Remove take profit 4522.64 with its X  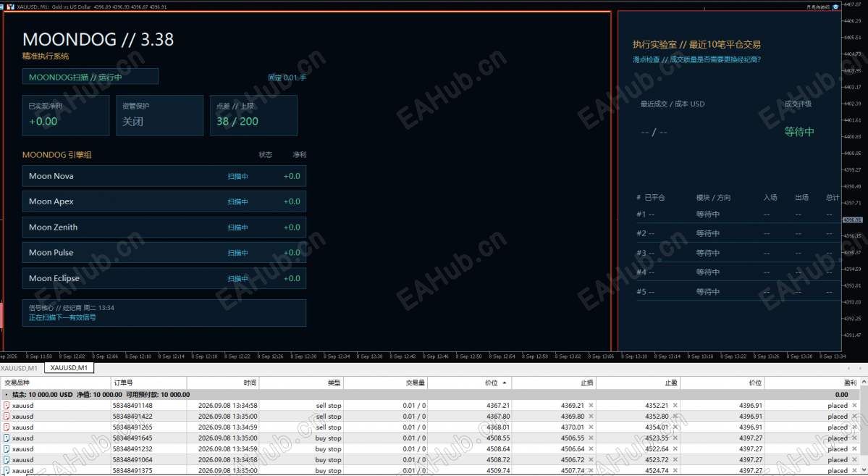[x=675, y=449]
